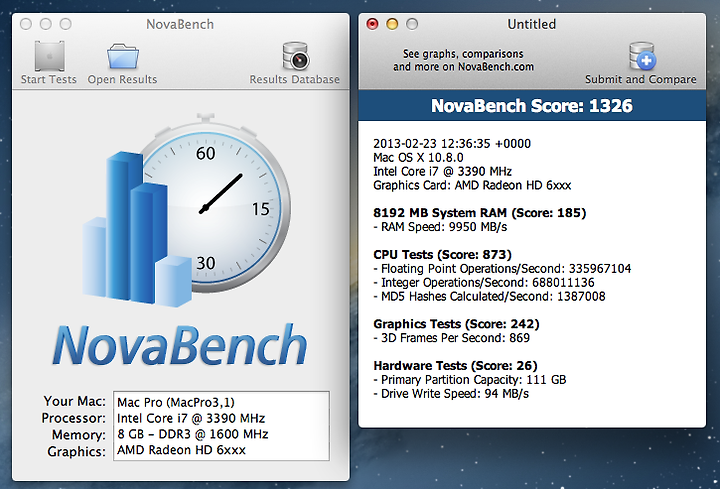Click the Untitled window title bar text
Image resolution: width=720 pixels, height=489 pixels.
(x=532, y=24)
